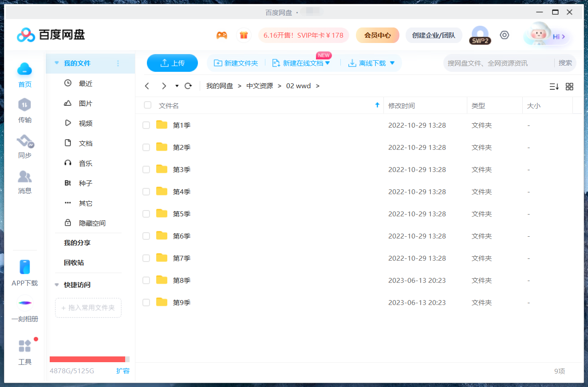Open 回收站 in sidebar
The height and width of the screenshot is (387, 588).
click(74, 263)
